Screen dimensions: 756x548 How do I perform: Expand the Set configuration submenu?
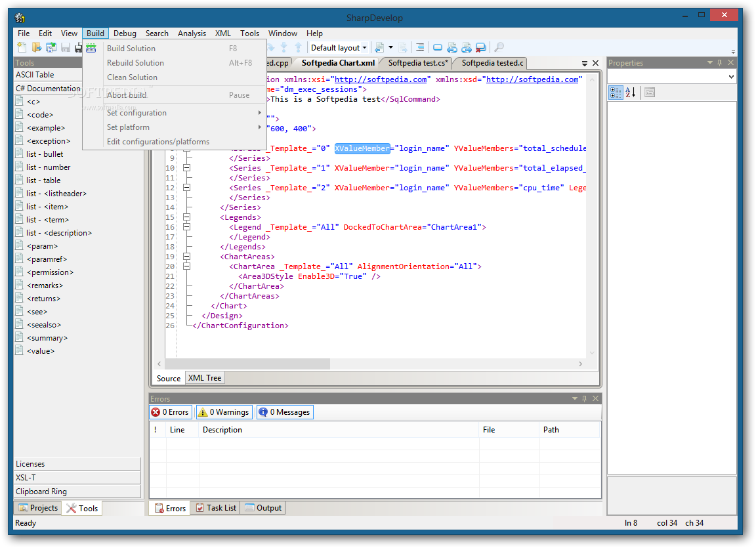(175, 113)
